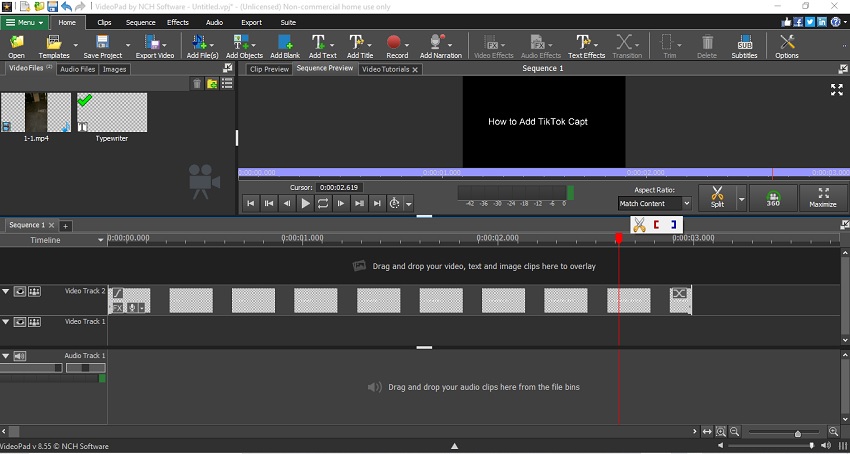Toggle Video Track 2 group lock icon
Image resolution: width=850 pixels, height=454 pixels.
coord(35,291)
